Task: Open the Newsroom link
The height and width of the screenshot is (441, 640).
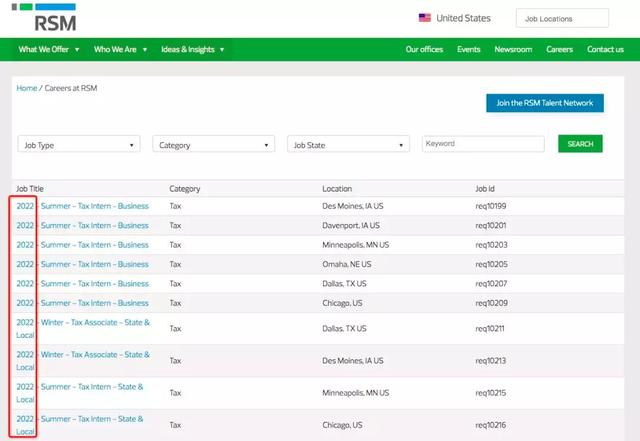Action: [x=513, y=49]
